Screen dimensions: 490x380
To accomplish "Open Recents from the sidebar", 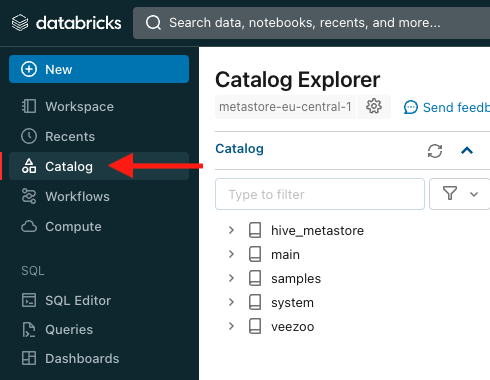I will pos(99,136).
